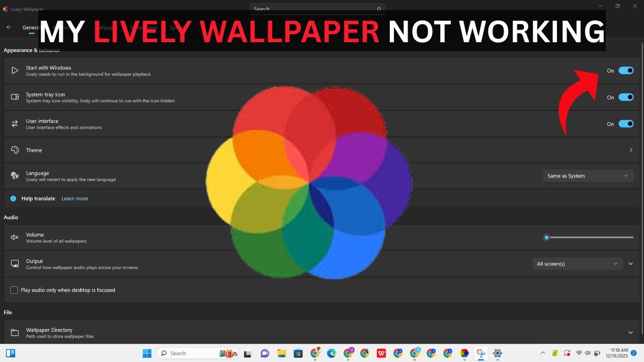Viewport: 644px width, 362px height.
Task: Click the Volume slider thumb
Action: click(x=546, y=237)
